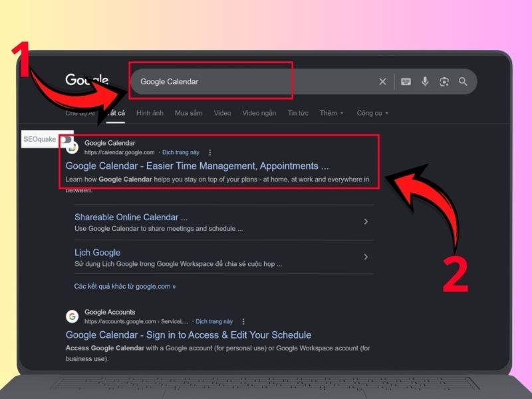Search by image with the lens icon
Screen dimensions: 532x399
point(444,82)
